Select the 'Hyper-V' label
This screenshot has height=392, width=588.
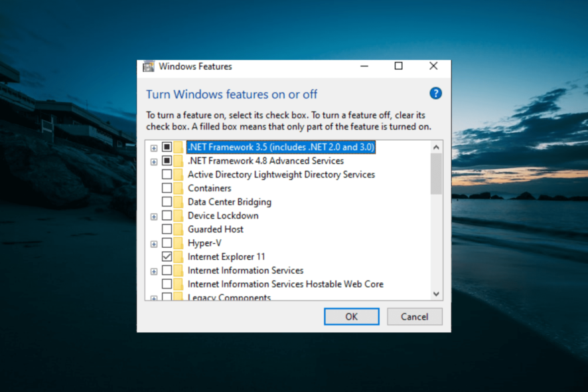point(204,243)
